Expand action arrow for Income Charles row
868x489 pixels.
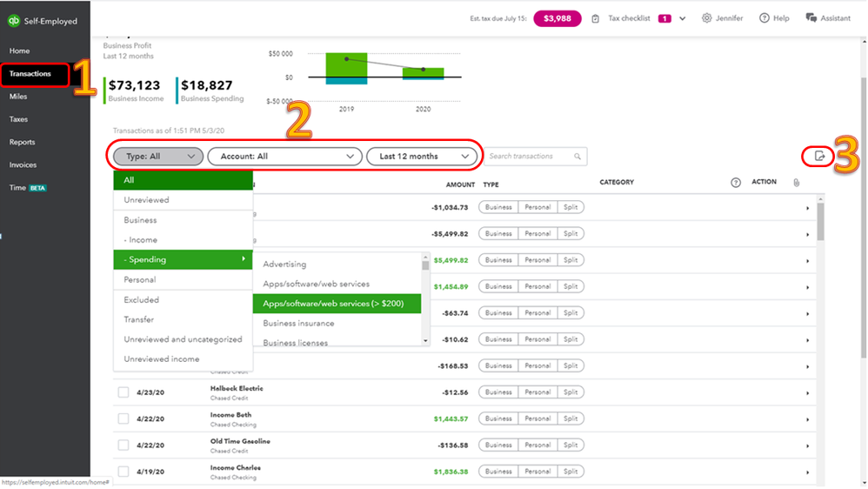pyautogui.click(x=808, y=472)
